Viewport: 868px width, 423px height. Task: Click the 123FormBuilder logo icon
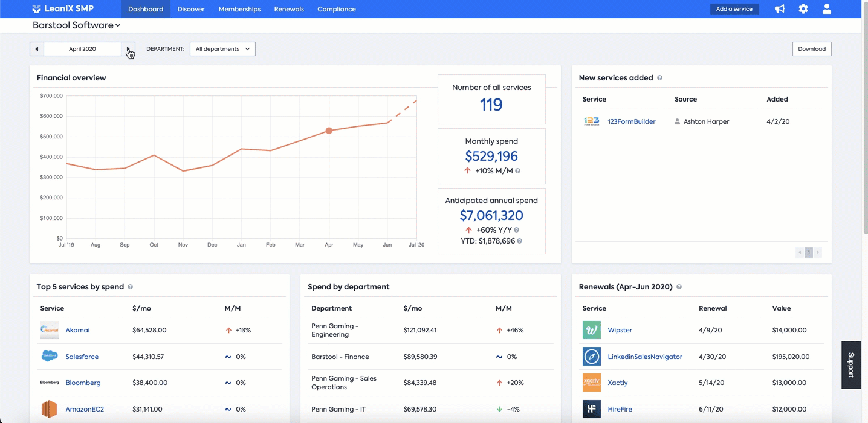(x=592, y=121)
